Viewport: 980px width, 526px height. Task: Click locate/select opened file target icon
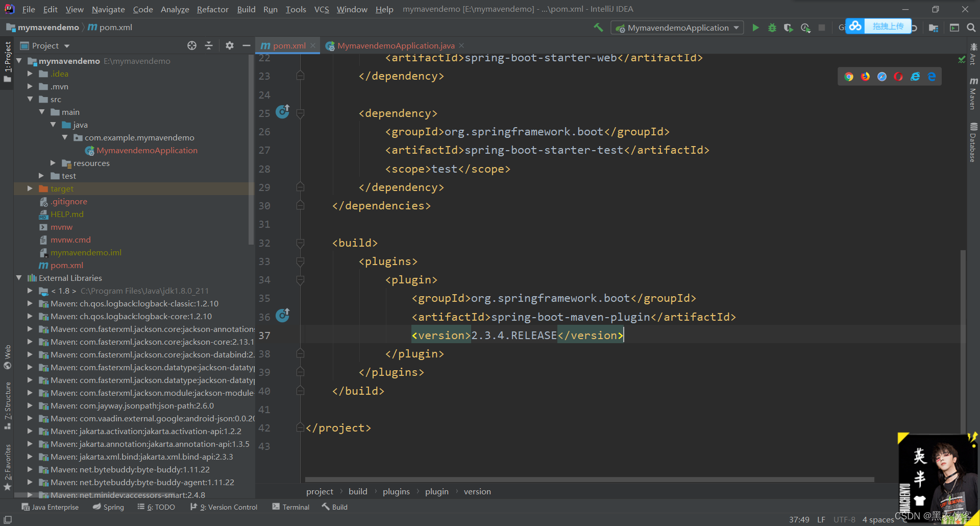(192, 45)
